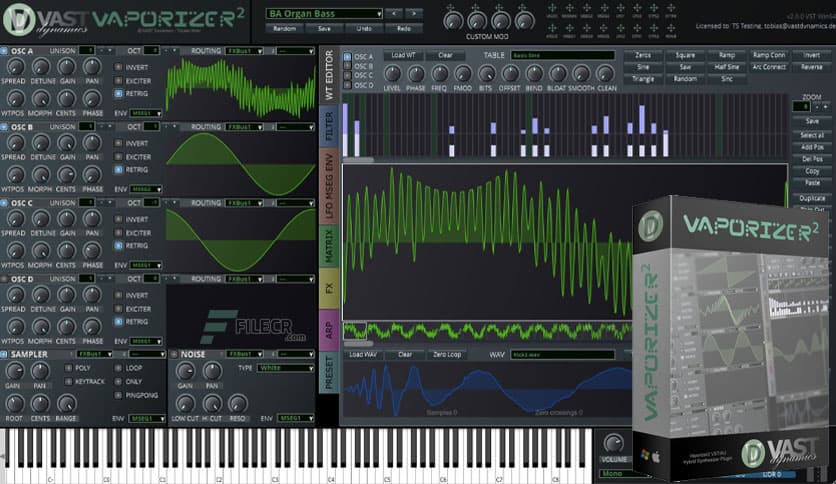Click the Load WT button
Screen dimensions: 836x484
404,55
